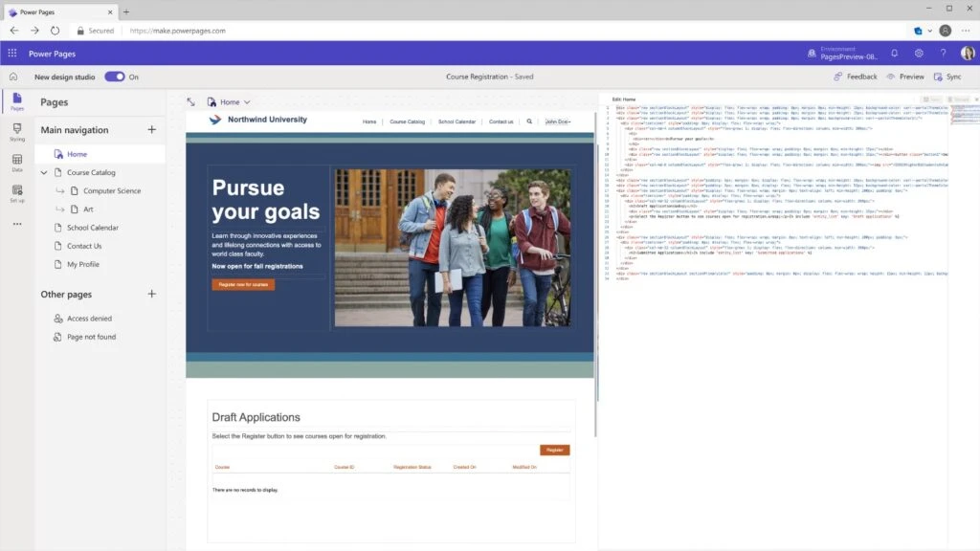Click the more options ellipsis in sidebar
The image size is (980, 551).
click(15, 223)
